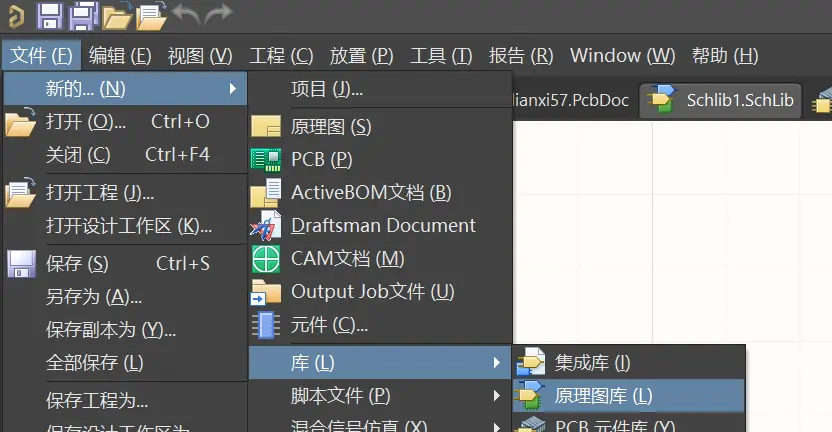Expand the 脚本文件 (P) submenu arrow
Viewport: 832px width, 432px height.
[x=497, y=396]
